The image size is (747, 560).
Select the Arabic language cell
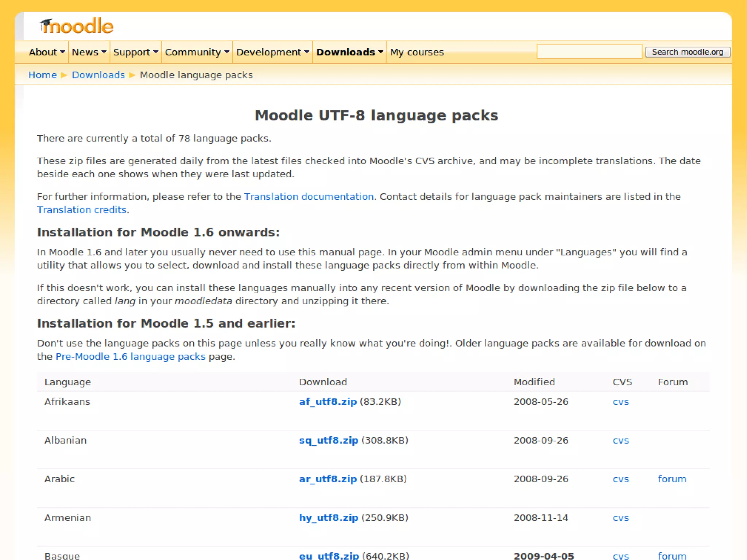click(x=59, y=479)
